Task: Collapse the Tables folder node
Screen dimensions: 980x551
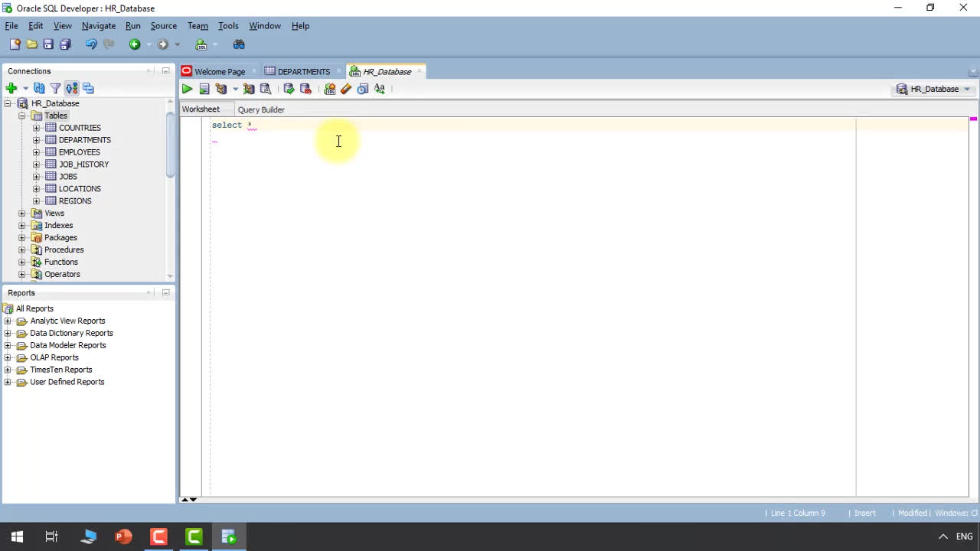Action: pyautogui.click(x=22, y=116)
